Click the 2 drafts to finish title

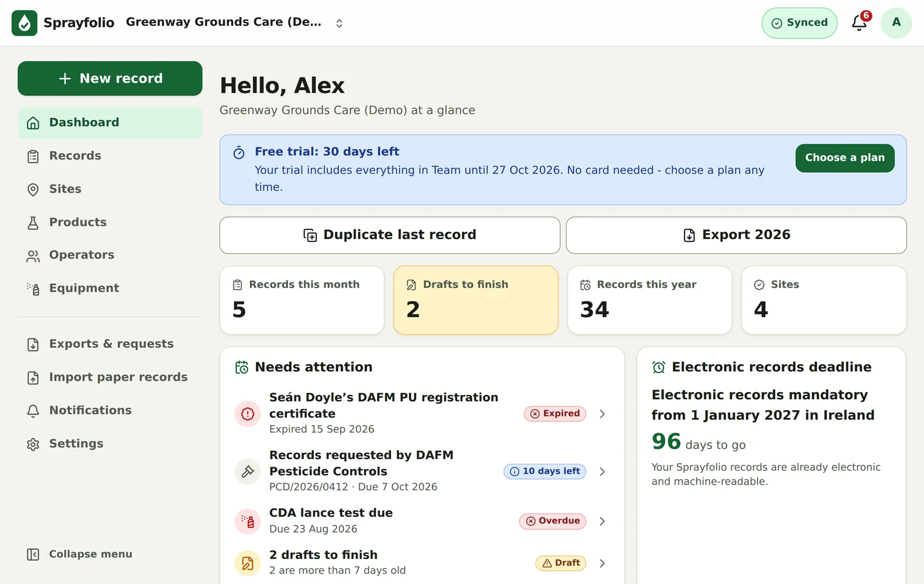click(323, 555)
